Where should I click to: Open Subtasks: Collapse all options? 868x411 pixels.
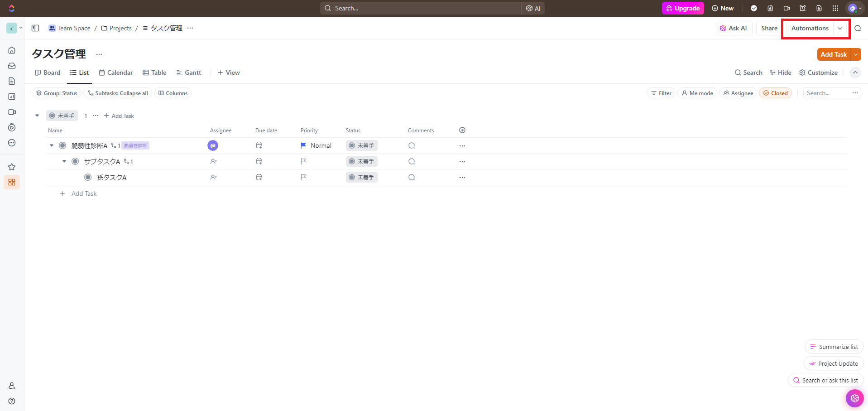tap(118, 93)
